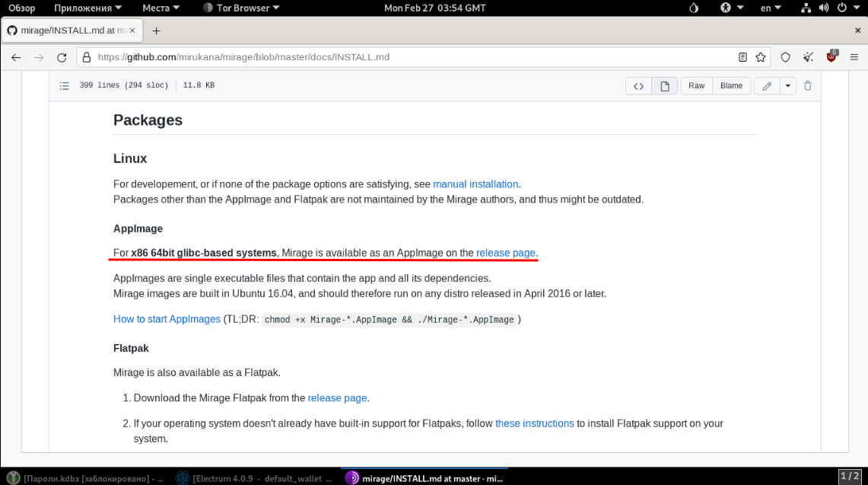868x485 pixels.
Task: Open the Места menu
Action: point(161,8)
